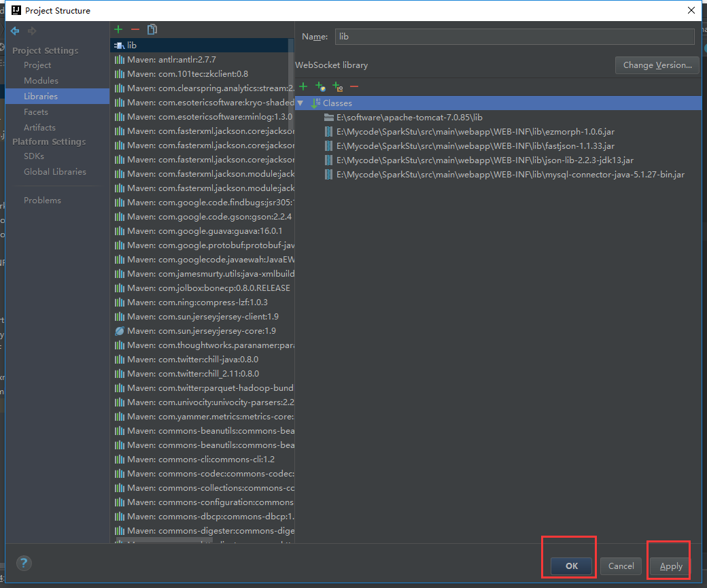The height and width of the screenshot is (588, 707).
Task: Select Maven: commons-dbcp:commons-dbcp entry
Action: click(x=202, y=517)
